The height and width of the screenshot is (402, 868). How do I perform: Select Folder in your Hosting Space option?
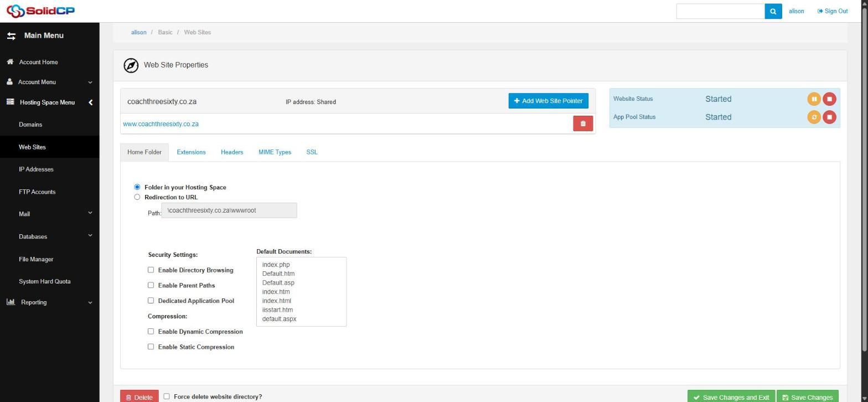point(137,187)
